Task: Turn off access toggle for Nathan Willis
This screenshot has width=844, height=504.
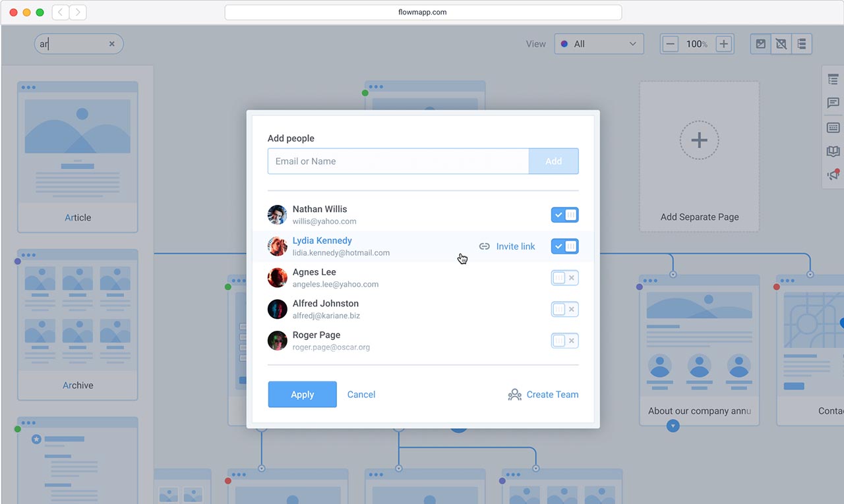Action: click(x=565, y=215)
